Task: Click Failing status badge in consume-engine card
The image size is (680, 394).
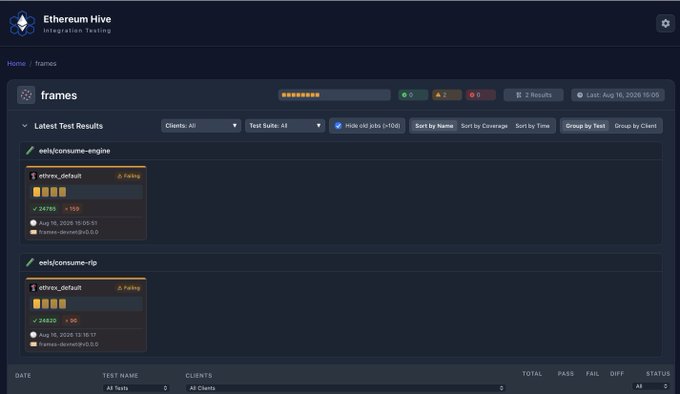Action: point(129,176)
